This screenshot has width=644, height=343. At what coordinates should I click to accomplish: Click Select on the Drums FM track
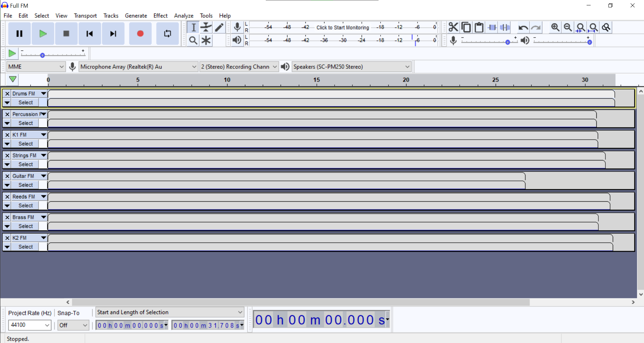(26, 103)
